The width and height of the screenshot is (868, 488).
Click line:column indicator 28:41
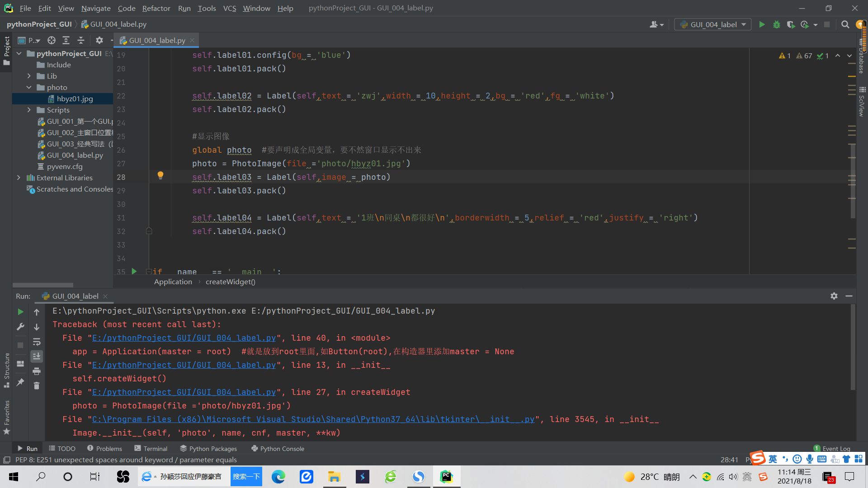(x=729, y=460)
